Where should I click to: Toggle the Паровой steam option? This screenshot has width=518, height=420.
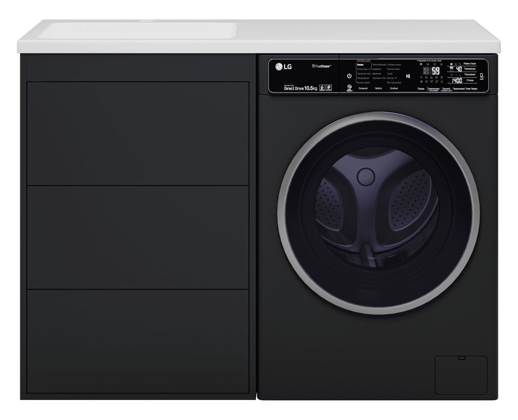click(446, 89)
